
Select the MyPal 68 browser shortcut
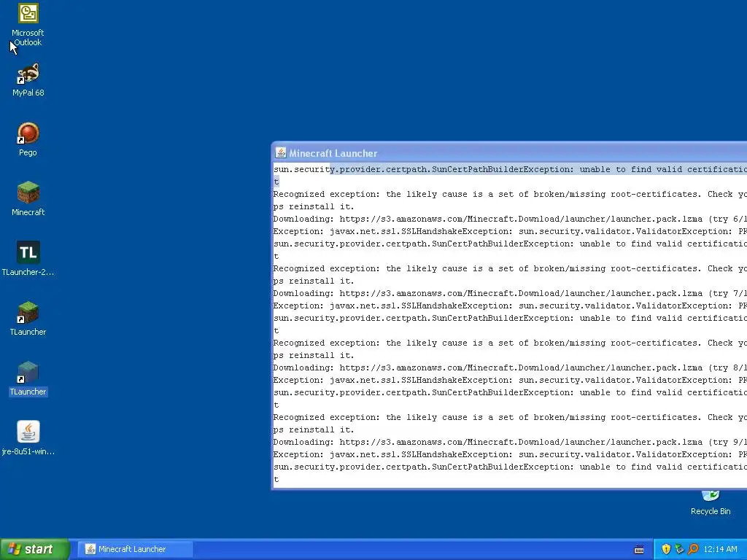(x=28, y=80)
